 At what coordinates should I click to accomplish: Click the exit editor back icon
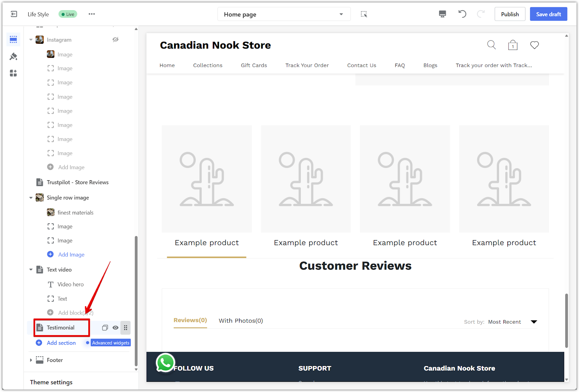coord(14,14)
